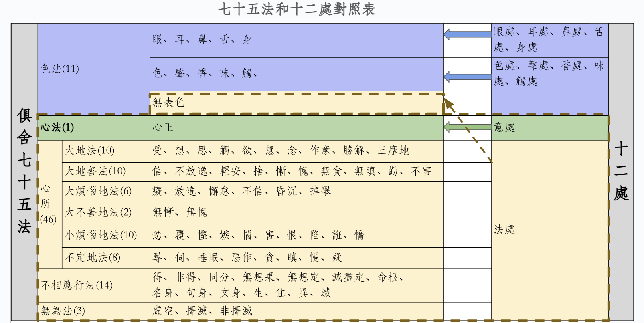Select the 大地法(10) cell
The width and height of the screenshot is (644, 323).
[x=106, y=151]
